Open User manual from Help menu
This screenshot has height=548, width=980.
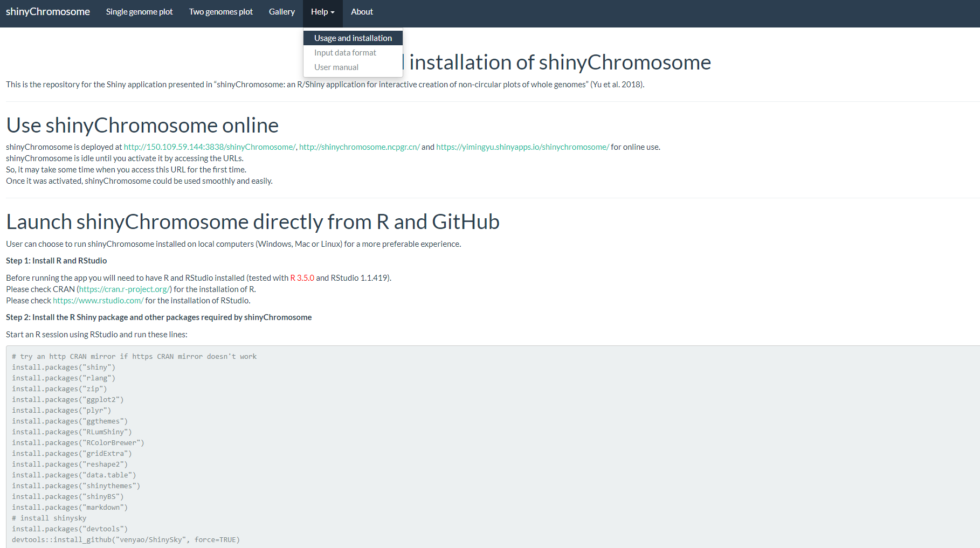point(353,67)
